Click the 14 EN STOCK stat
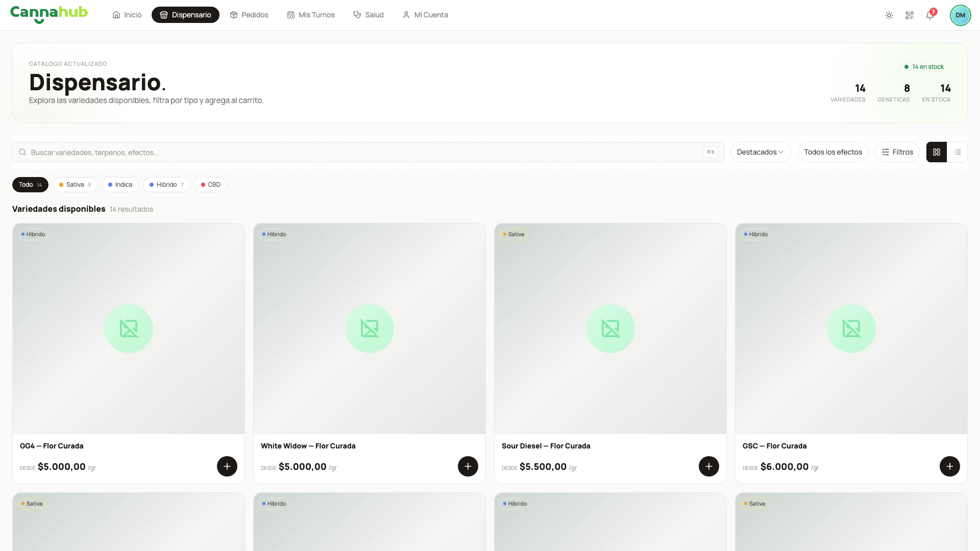The image size is (980, 551). [937, 93]
